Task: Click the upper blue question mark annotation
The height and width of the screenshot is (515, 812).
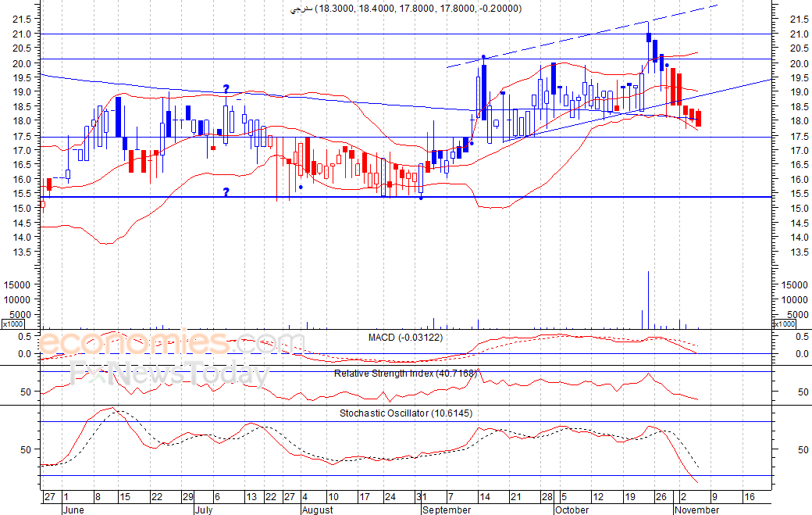Action: (226, 89)
